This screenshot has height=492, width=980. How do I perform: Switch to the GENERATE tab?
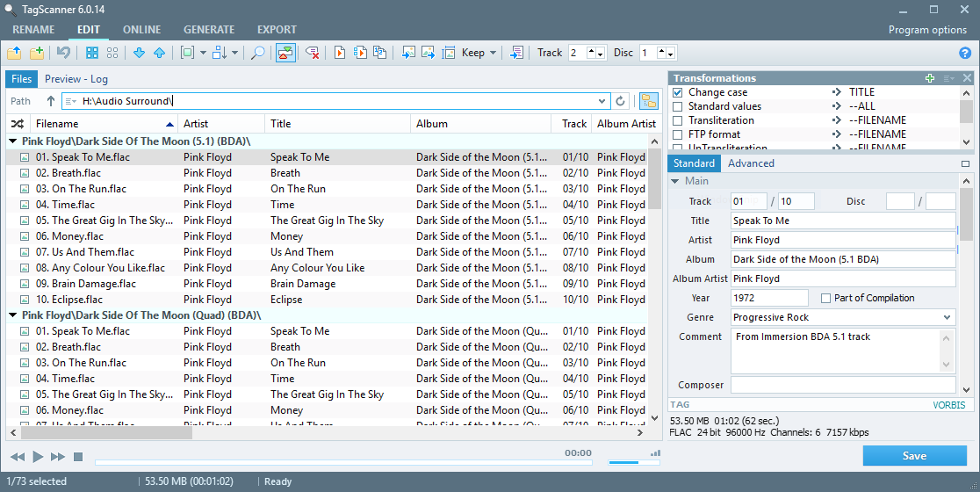pos(209,29)
